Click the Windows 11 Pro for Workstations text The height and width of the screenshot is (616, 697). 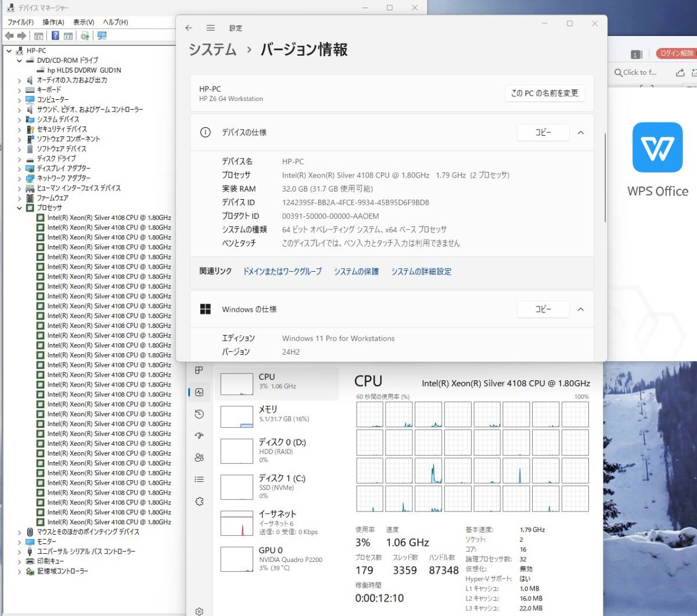click(x=338, y=338)
